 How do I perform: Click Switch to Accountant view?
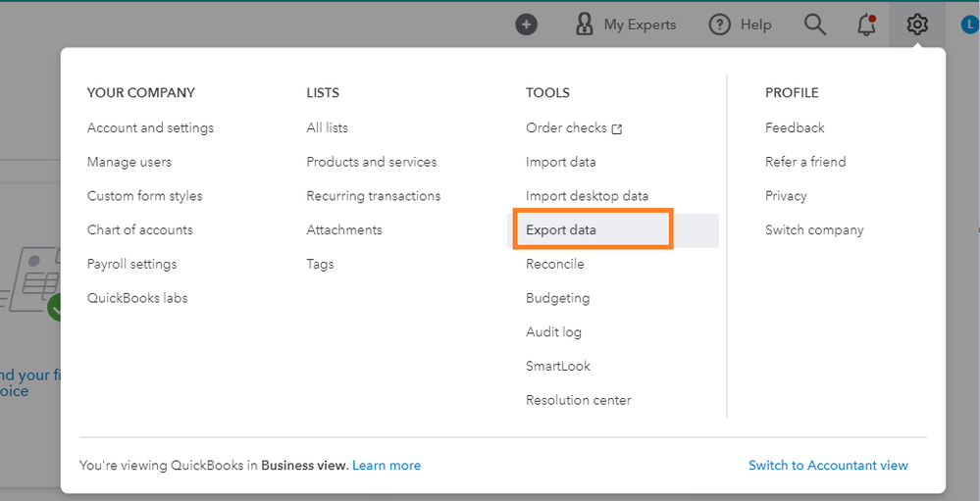coord(829,466)
